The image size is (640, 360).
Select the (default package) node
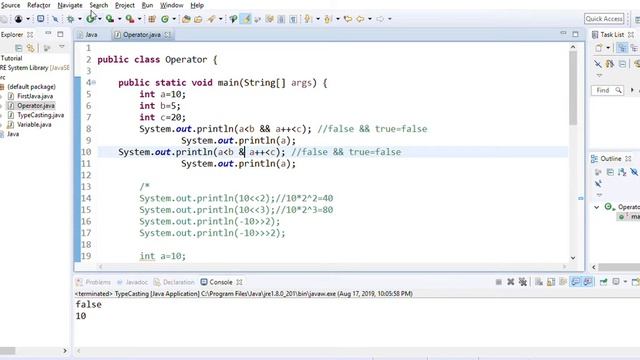point(31,87)
